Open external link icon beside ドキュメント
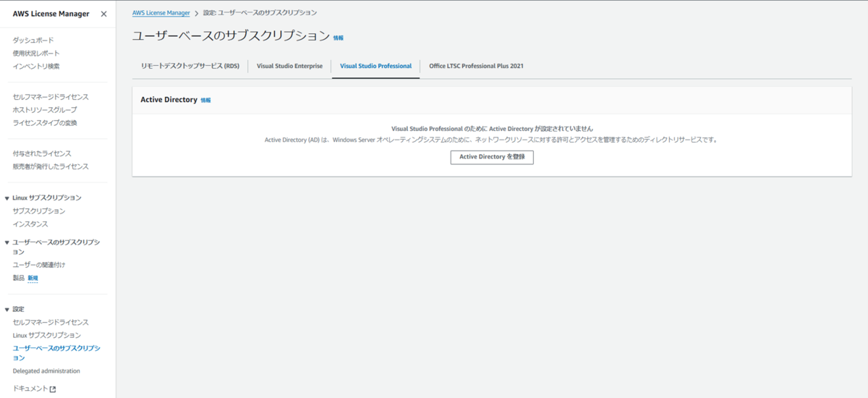Viewport: 868px width, 398px height. point(53,389)
